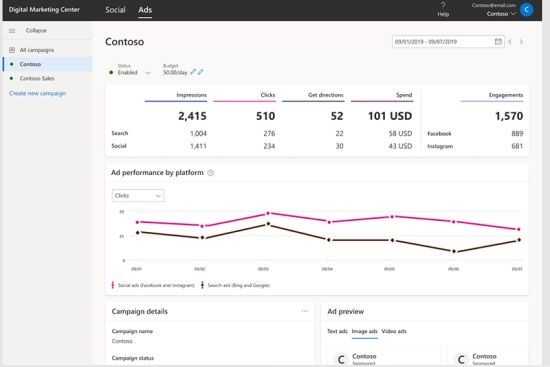Select Contoso campaign in sidebar

pos(48,64)
